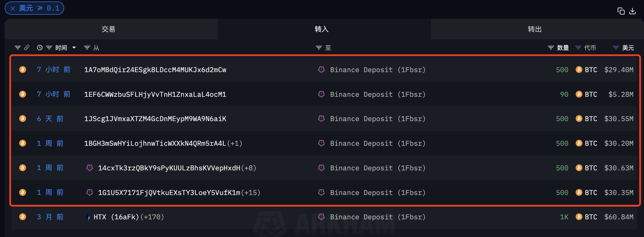The height and width of the screenshot is (237, 644).
Task: Open the 时间 sort dropdown arrow
Action: click(74, 47)
